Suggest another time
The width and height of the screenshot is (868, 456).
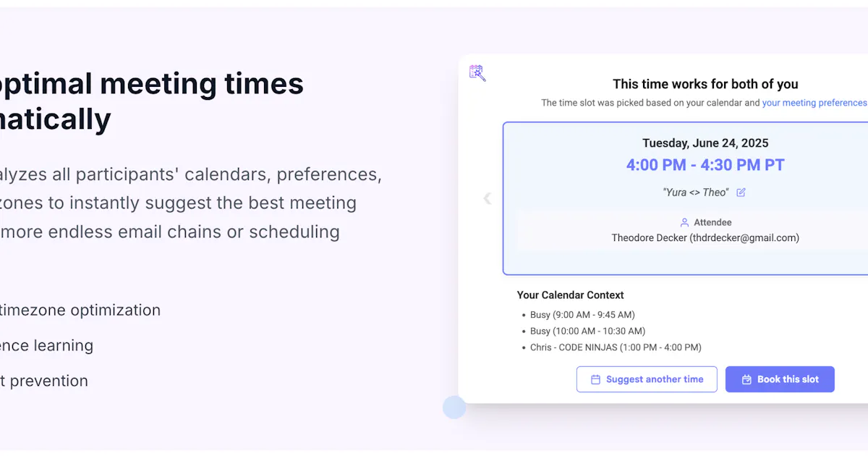tap(647, 379)
